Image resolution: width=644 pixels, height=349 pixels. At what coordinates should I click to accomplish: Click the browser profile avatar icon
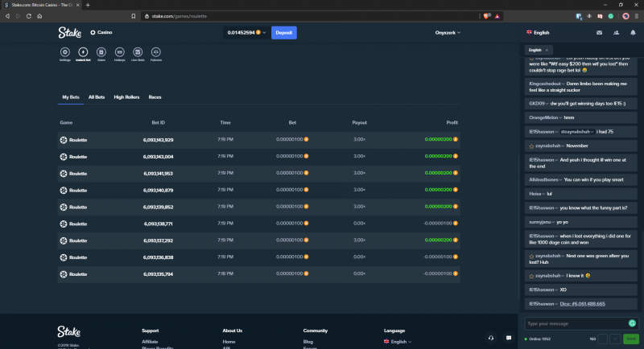tap(625, 16)
